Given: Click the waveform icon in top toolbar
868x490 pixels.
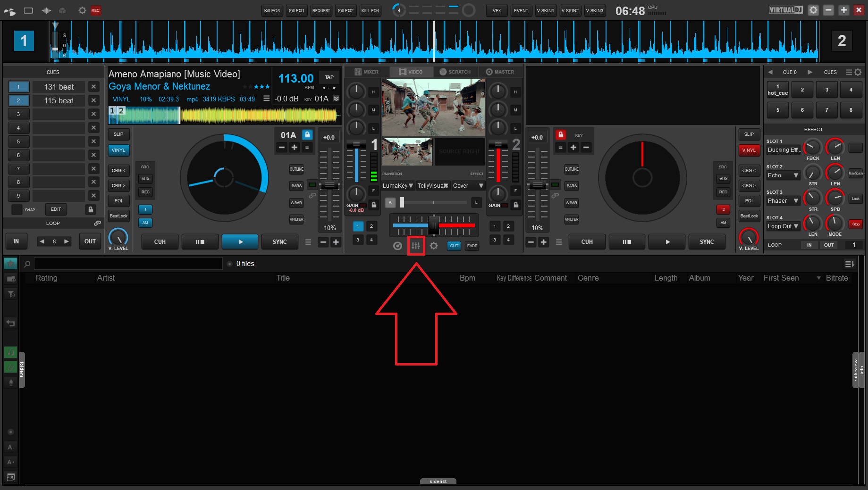Looking at the screenshot, I should coord(46,10).
